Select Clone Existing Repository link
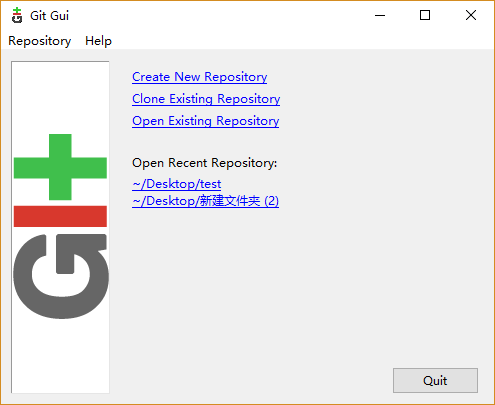This screenshot has width=495, height=405. (206, 99)
